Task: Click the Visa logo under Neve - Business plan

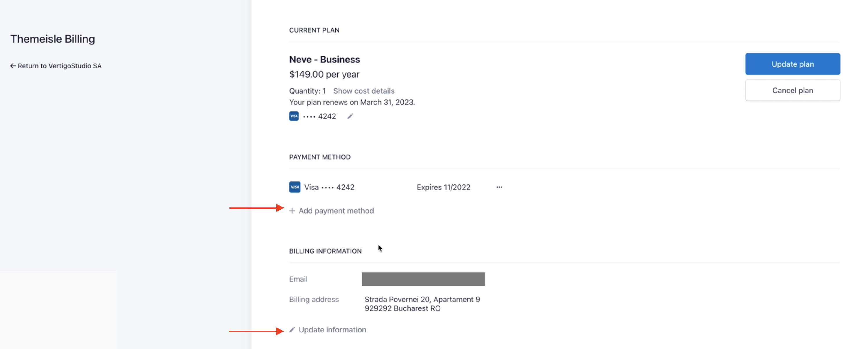Action: [x=294, y=116]
